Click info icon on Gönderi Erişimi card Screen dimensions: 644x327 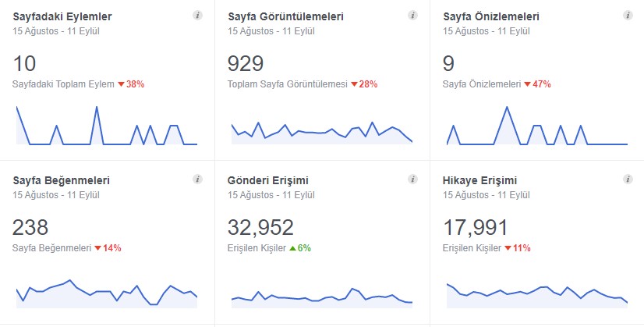pos(412,179)
